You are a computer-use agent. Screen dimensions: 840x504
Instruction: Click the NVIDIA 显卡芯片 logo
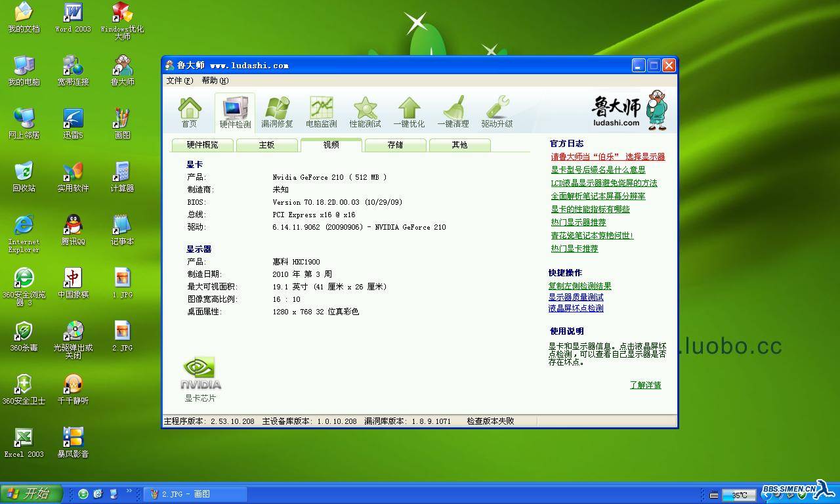coord(200,379)
